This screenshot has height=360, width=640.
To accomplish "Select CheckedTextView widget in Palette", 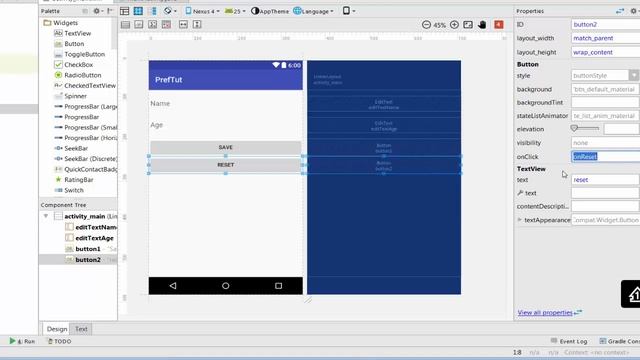I will pos(85,86).
